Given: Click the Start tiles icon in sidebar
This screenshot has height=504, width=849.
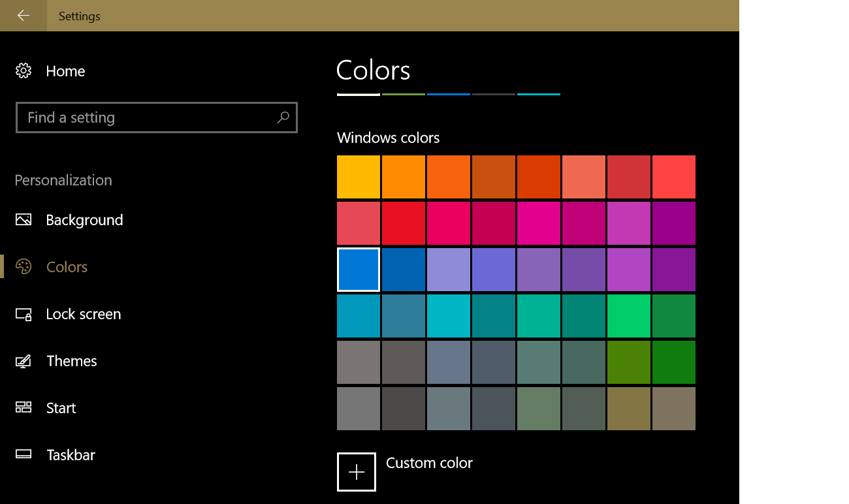Looking at the screenshot, I should (x=24, y=407).
